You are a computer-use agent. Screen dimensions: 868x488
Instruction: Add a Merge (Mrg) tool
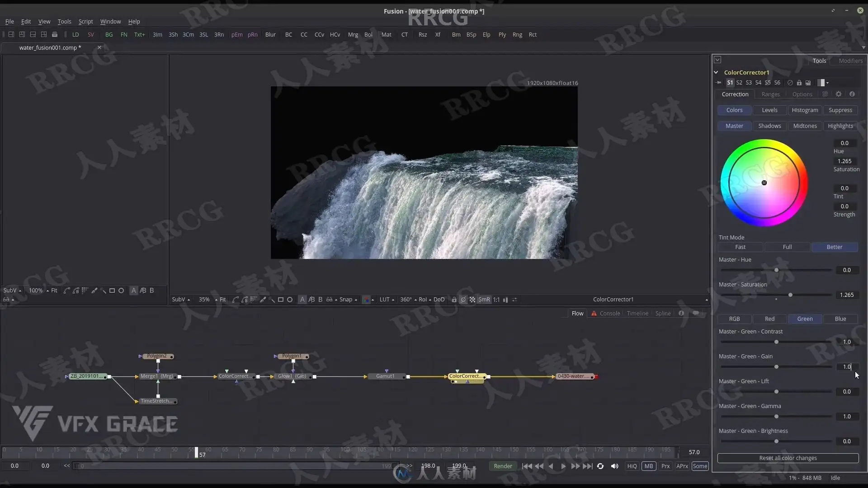[353, 34]
